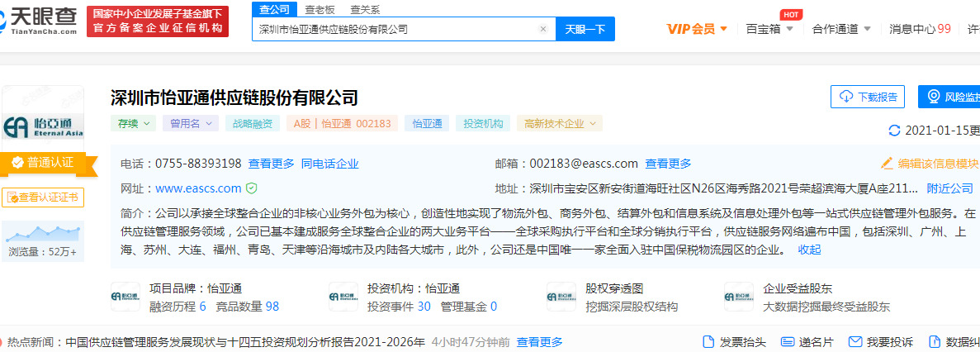The height and width of the screenshot is (352, 980).
Task: Click the Eternal Asia company logo
Action: coord(42,127)
